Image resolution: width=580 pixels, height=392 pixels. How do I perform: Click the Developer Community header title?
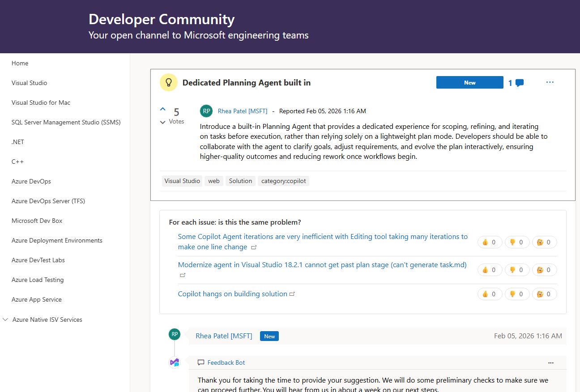tap(162, 19)
